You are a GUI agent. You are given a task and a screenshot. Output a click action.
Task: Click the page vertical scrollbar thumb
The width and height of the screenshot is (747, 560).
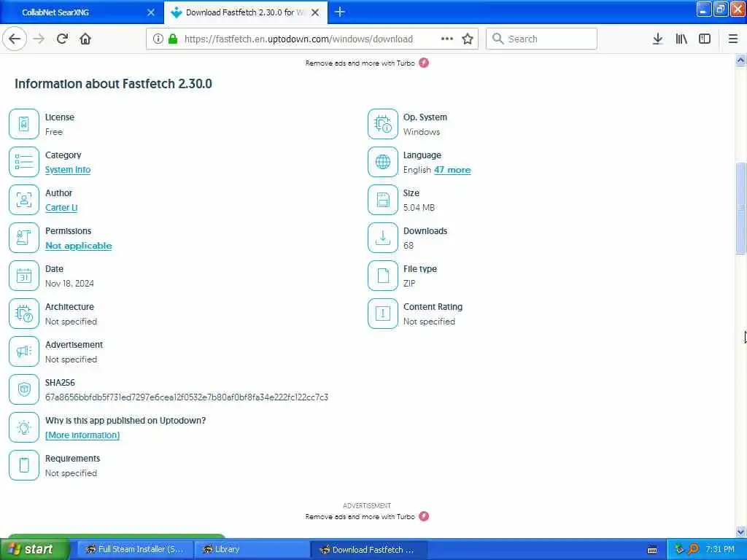(740, 209)
